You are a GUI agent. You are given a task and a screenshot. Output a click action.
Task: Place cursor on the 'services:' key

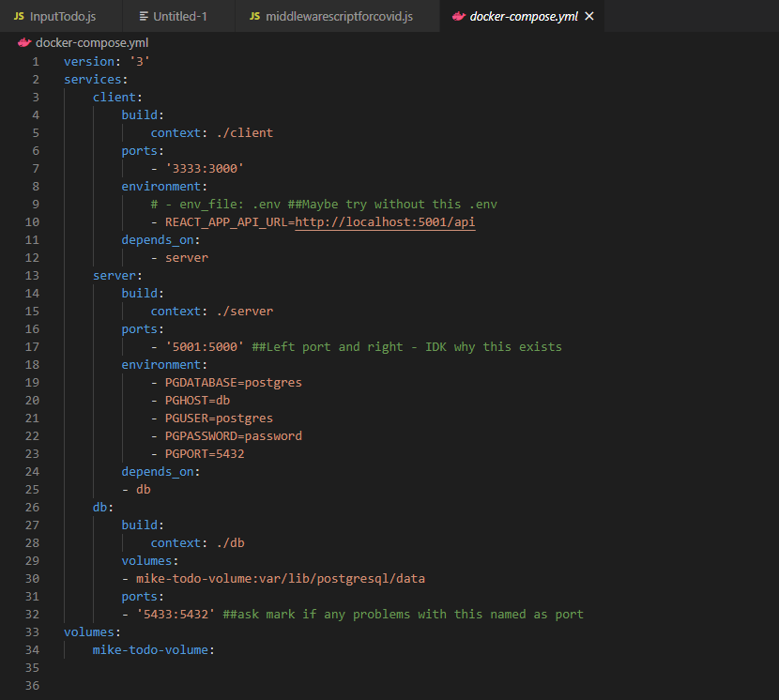(95, 80)
